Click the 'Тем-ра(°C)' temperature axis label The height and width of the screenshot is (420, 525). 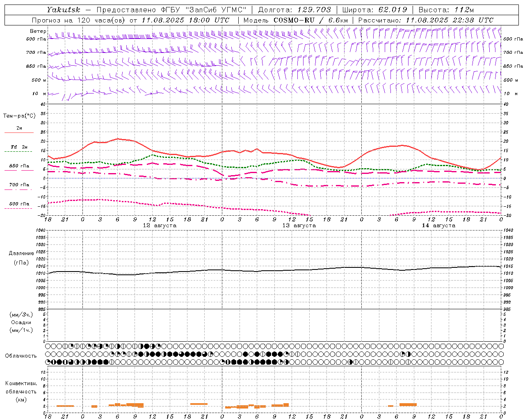pyautogui.click(x=19, y=116)
